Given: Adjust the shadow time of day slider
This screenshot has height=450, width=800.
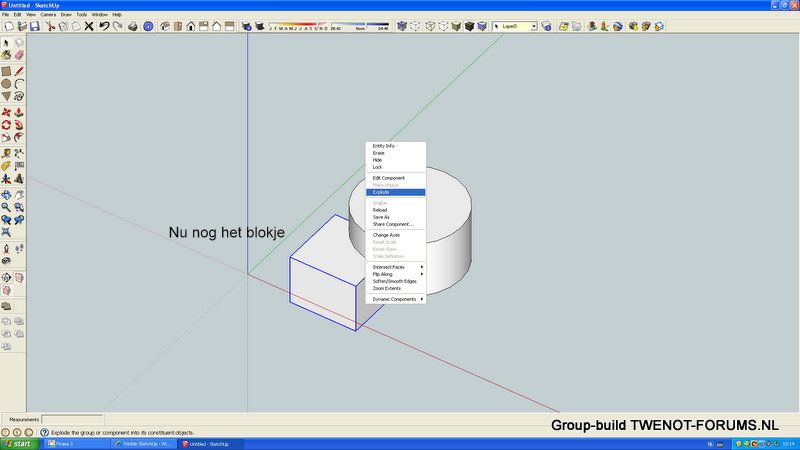Looking at the screenshot, I should (360, 26).
